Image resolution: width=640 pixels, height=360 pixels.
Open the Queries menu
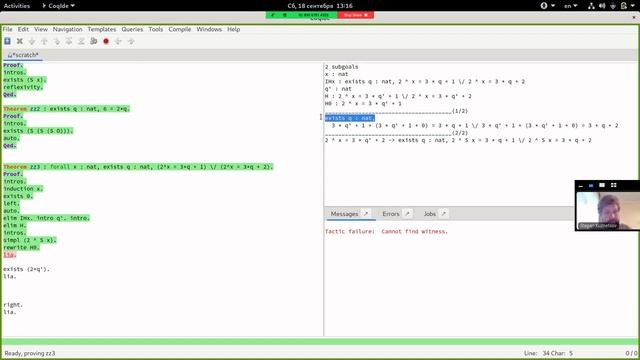pos(132,29)
